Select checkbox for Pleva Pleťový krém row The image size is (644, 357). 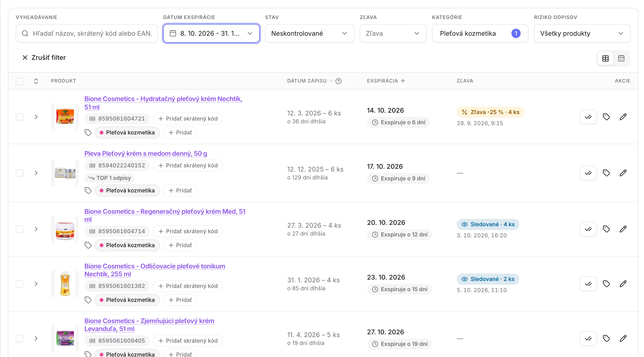pyautogui.click(x=19, y=173)
